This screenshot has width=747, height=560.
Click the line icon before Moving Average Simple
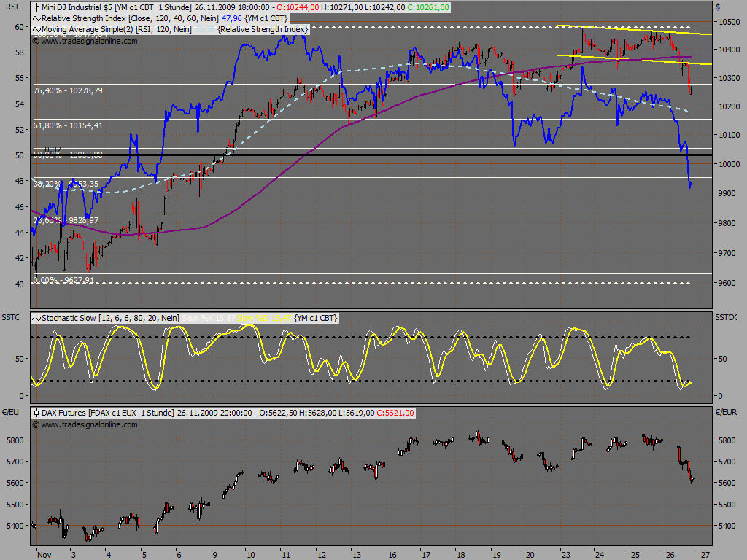click(36, 29)
